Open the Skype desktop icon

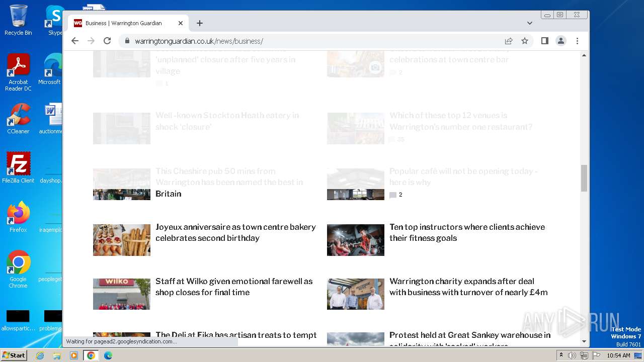pyautogui.click(x=54, y=20)
